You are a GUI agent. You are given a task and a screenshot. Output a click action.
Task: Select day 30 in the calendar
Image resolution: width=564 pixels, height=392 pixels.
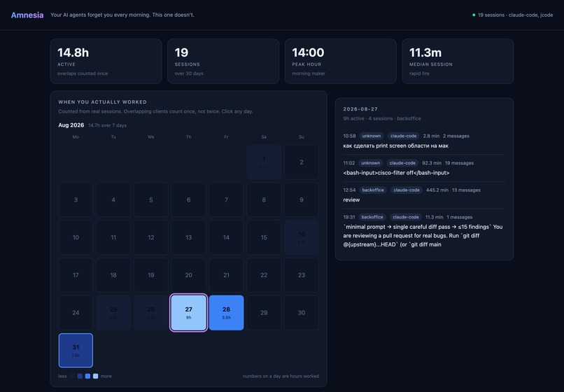302,313
